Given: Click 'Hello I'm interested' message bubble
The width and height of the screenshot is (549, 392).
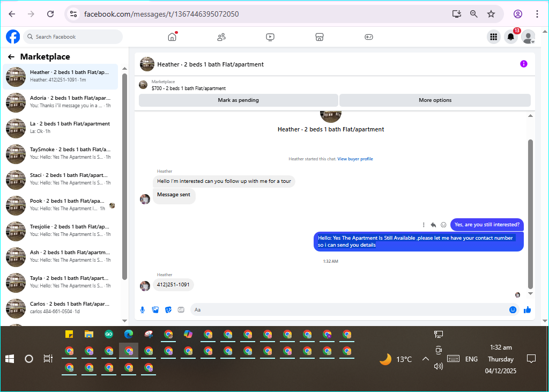Looking at the screenshot, I should click(x=224, y=181).
